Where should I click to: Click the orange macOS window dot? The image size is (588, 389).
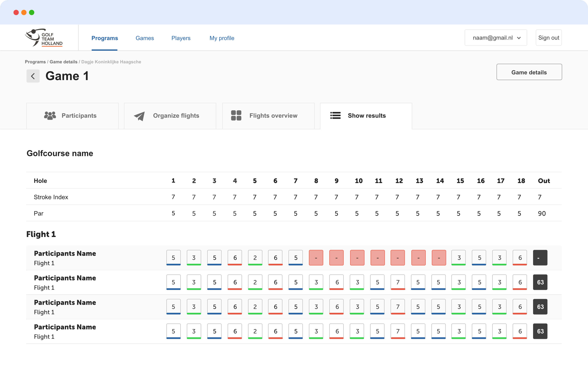point(24,12)
